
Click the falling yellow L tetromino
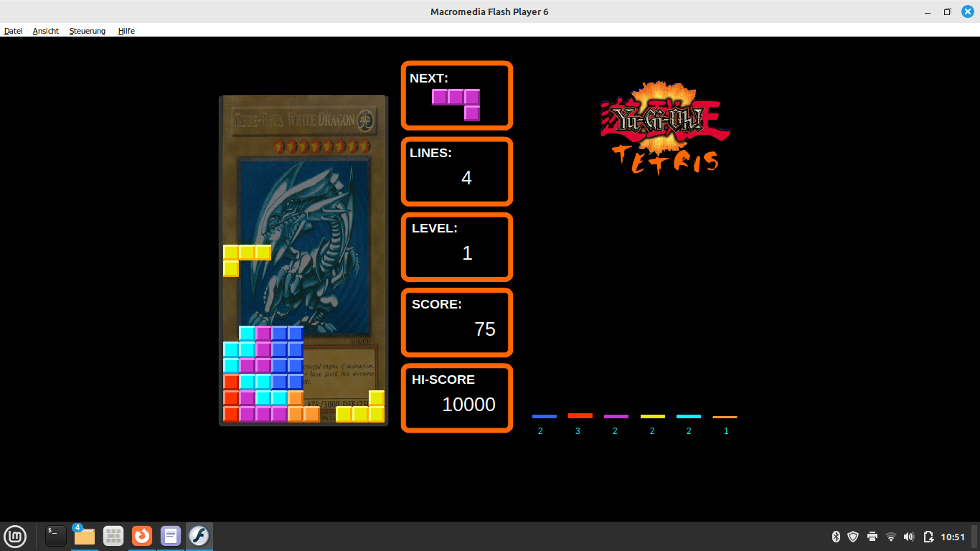(x=247, y=260)
